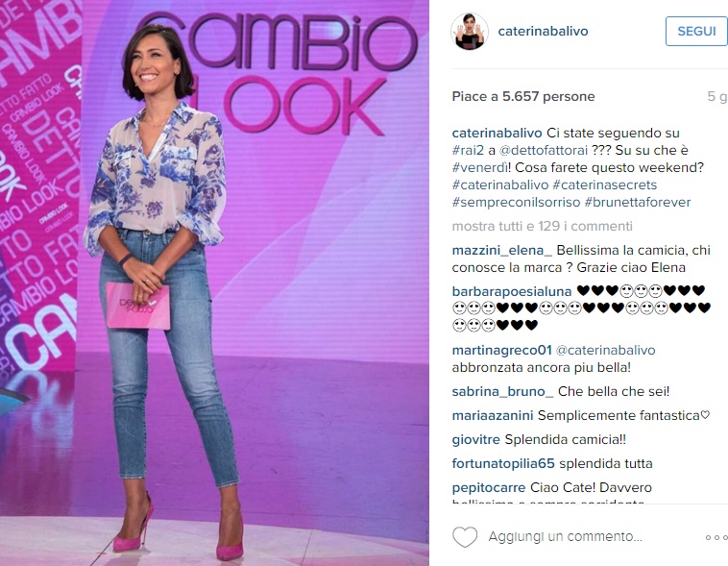Visit the @dettofattorai mention

(543, 150)
